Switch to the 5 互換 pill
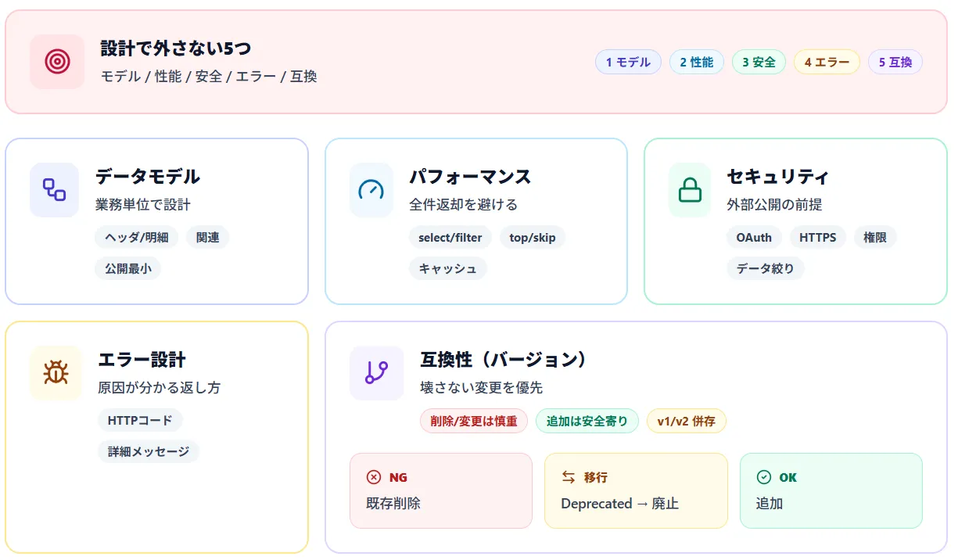This screenshot has width=958, height=560. pyautogui.click(x=895, y=62)
